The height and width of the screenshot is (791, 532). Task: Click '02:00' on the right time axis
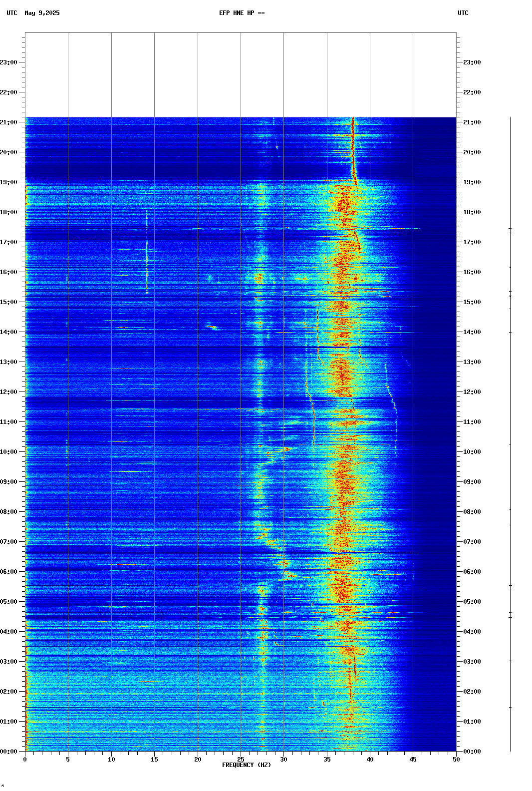click(472, 692)
